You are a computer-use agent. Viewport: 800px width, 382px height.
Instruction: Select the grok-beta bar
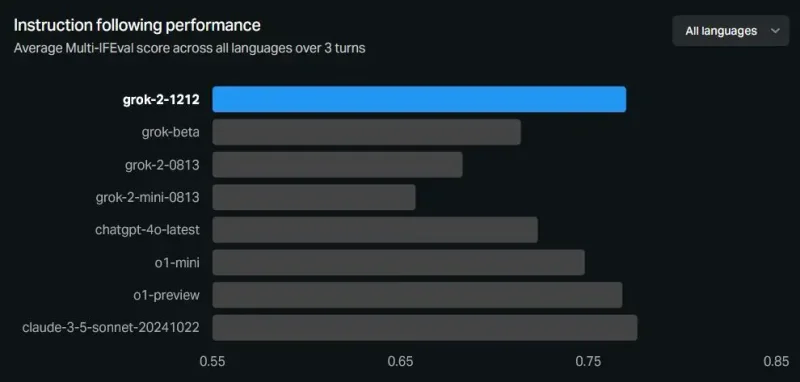366,132
